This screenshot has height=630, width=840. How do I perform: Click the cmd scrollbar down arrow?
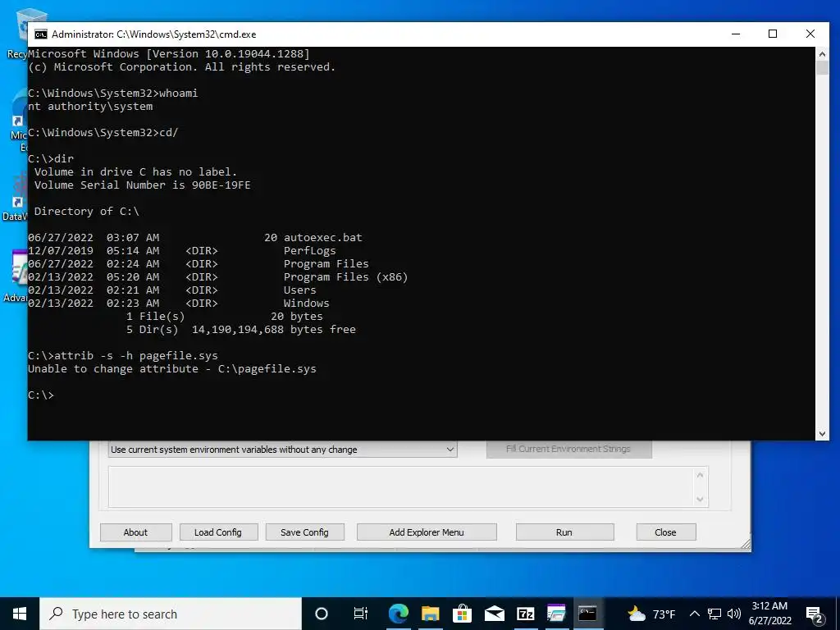click(822, 433)
